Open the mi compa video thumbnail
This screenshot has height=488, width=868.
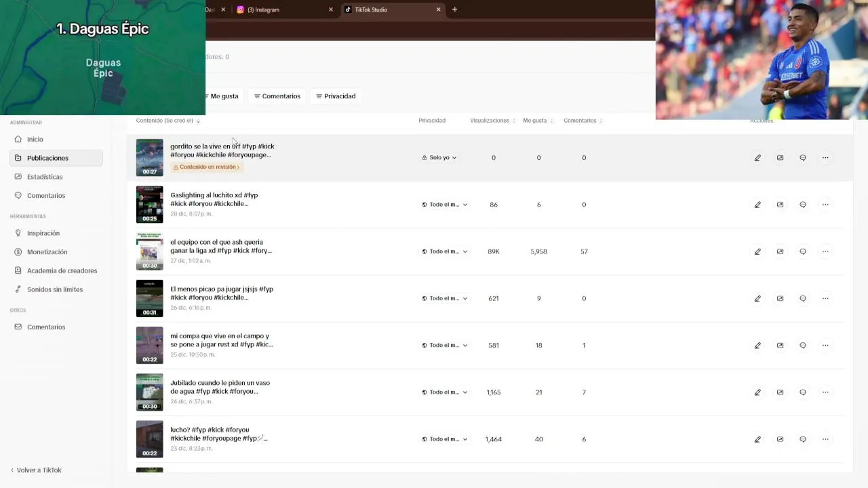[149, 345]
